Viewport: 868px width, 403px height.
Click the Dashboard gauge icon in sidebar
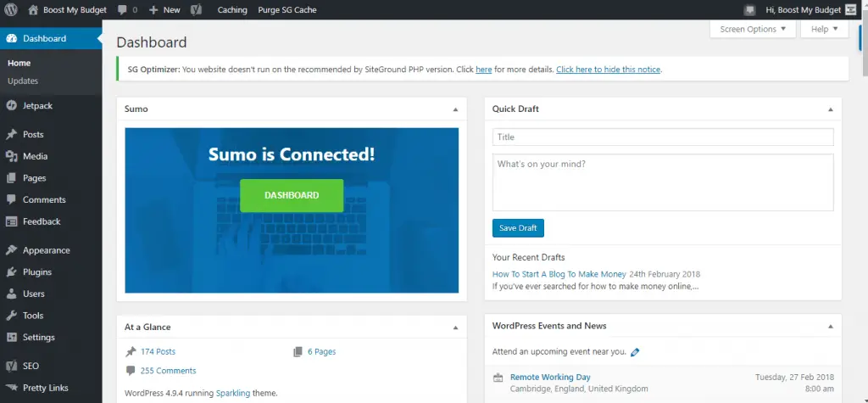pos(12,38)
